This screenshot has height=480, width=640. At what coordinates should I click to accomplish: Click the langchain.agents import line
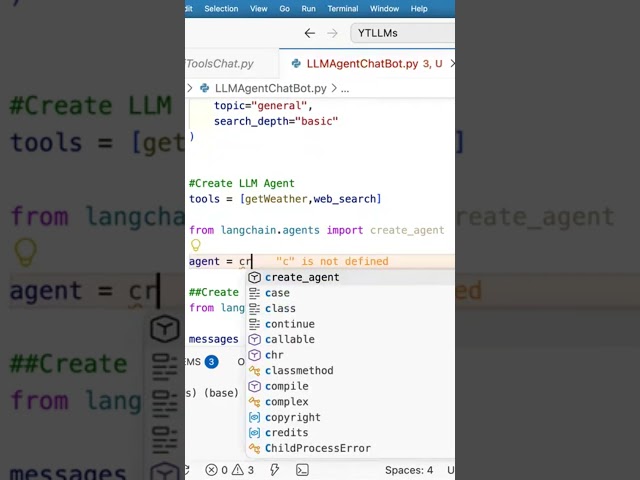pyautogui.click(x=316, y=230)
